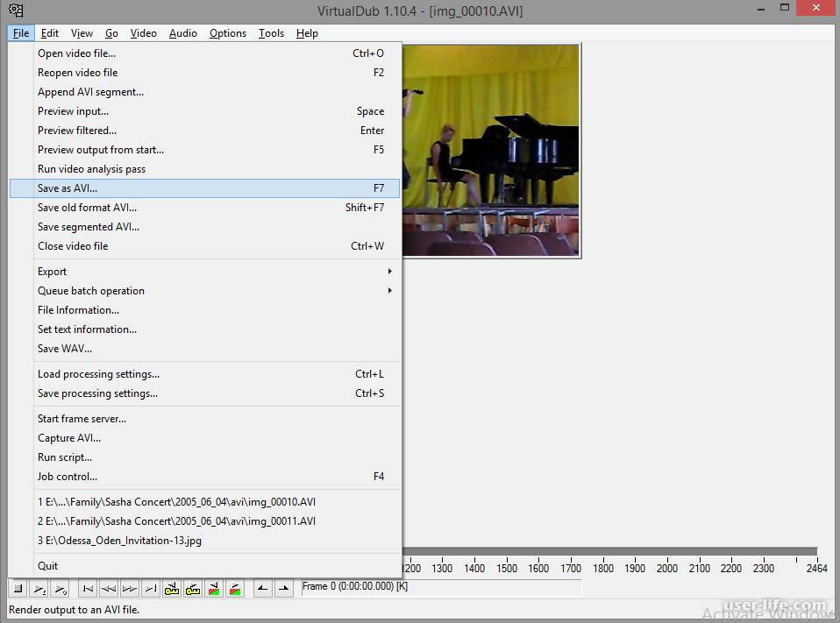Start output playback from the toolbar
This screenshot has height=623, width=840.
point(61,589)
